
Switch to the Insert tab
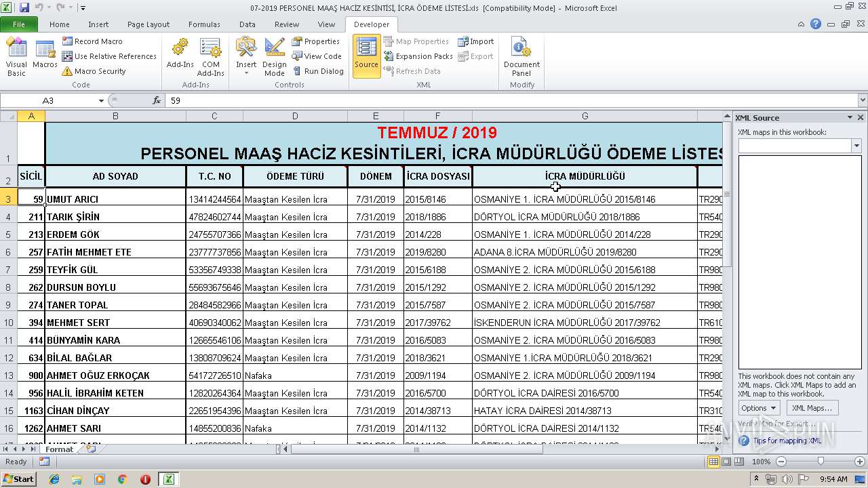click(98, 24)
